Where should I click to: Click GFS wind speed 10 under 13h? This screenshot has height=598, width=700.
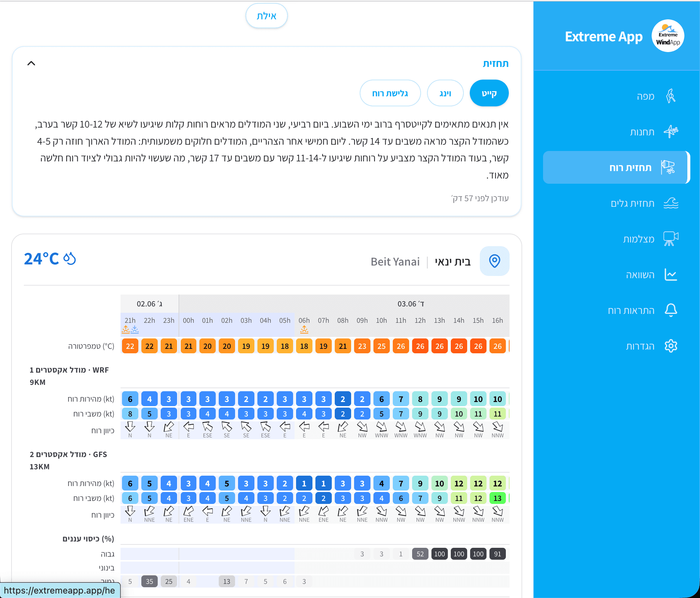pos(440,483)
